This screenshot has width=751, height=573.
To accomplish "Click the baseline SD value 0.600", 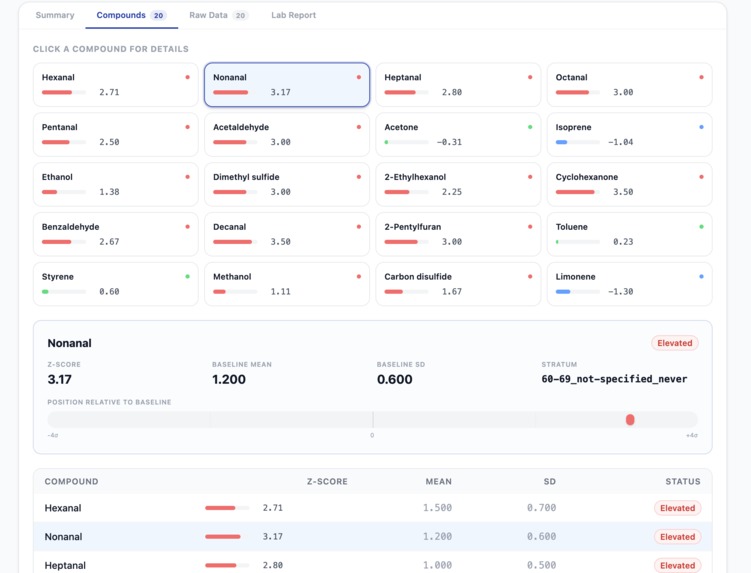I will click(x=394, y=379).
